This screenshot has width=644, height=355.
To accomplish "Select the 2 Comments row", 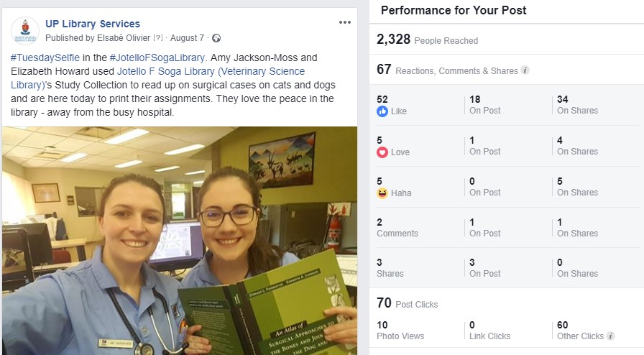I will pos(507,228).
